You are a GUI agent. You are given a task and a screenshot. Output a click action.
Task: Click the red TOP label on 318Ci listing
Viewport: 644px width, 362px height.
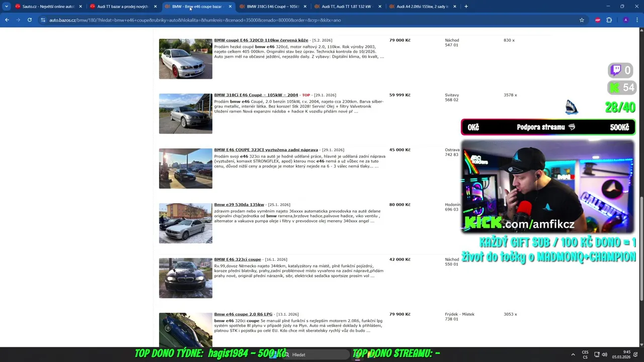tap(306, 95)
